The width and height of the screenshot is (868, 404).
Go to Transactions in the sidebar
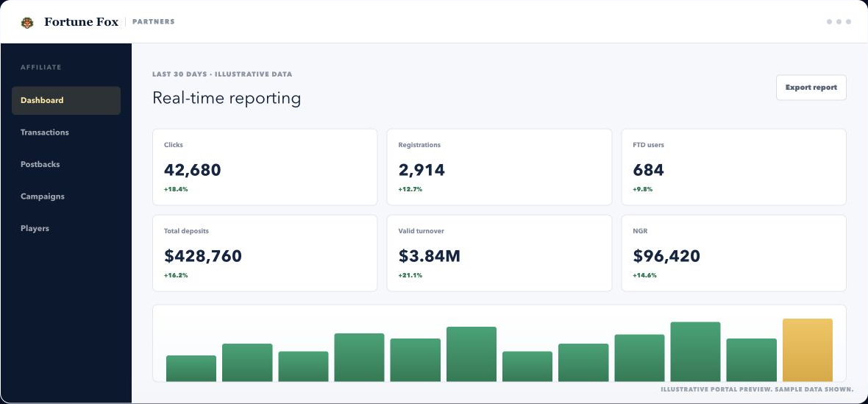tap(45, 132)
